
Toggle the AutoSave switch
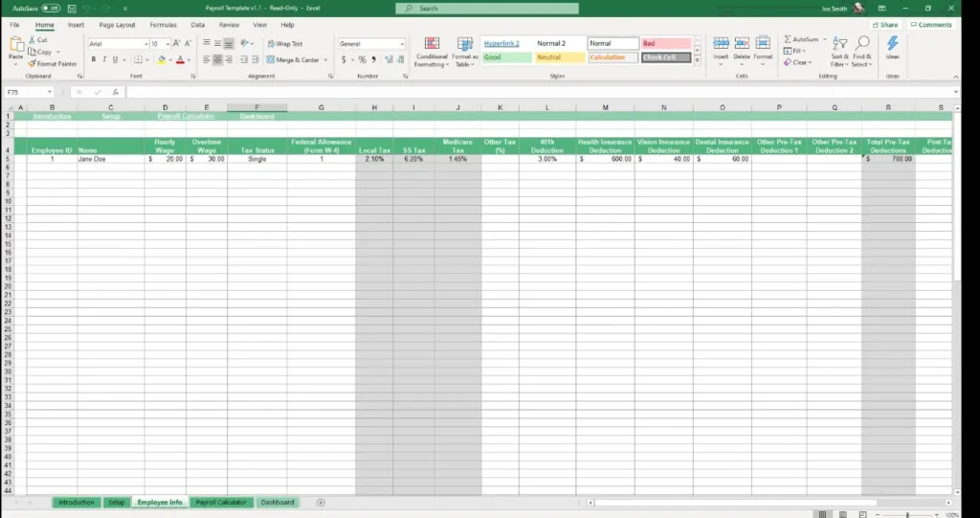(x=51, y=9)
